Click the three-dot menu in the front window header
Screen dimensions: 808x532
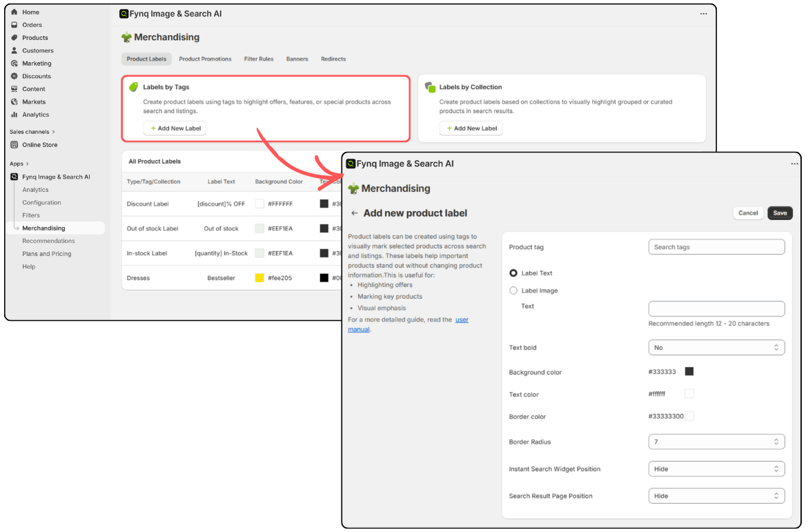coord(794,164)
